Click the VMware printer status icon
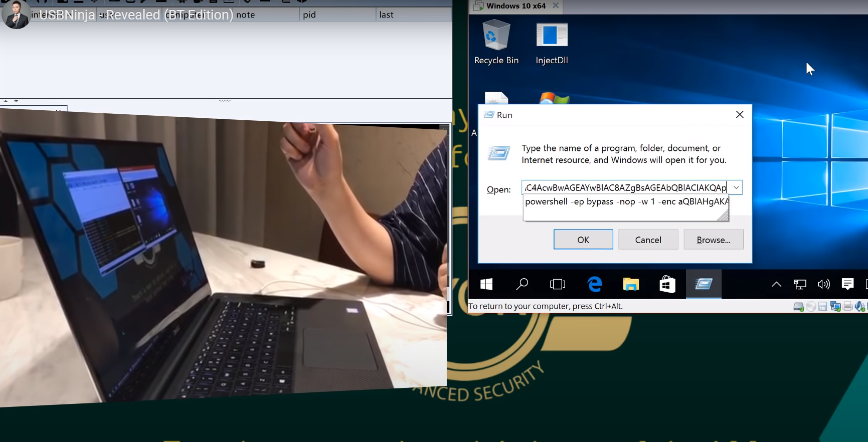The image size is (868, 442). pyautogui.click(x=847, y=306)
